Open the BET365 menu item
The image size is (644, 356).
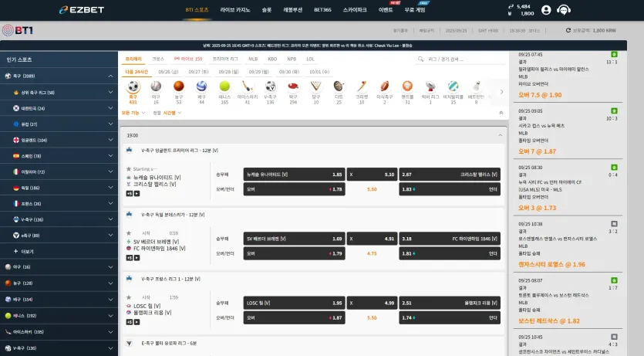point(322,10)
